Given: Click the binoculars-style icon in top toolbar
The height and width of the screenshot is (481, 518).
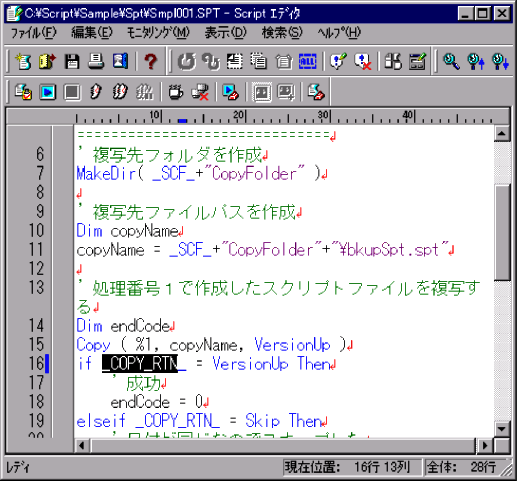Looking at the screenshot, I should [393, 61].
